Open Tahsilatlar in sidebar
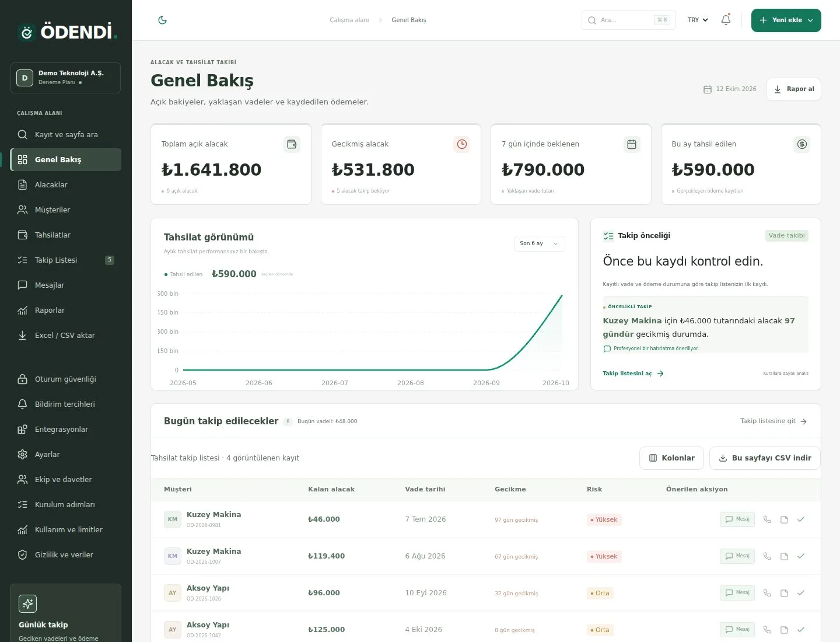This screenshot has height=642, width=840. tap(65, 235)
